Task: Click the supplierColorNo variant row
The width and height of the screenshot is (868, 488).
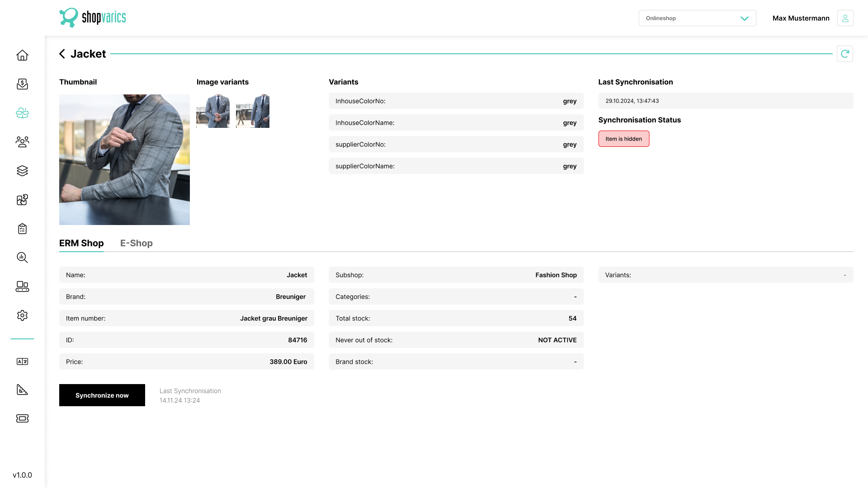Action: coord(456,144)
